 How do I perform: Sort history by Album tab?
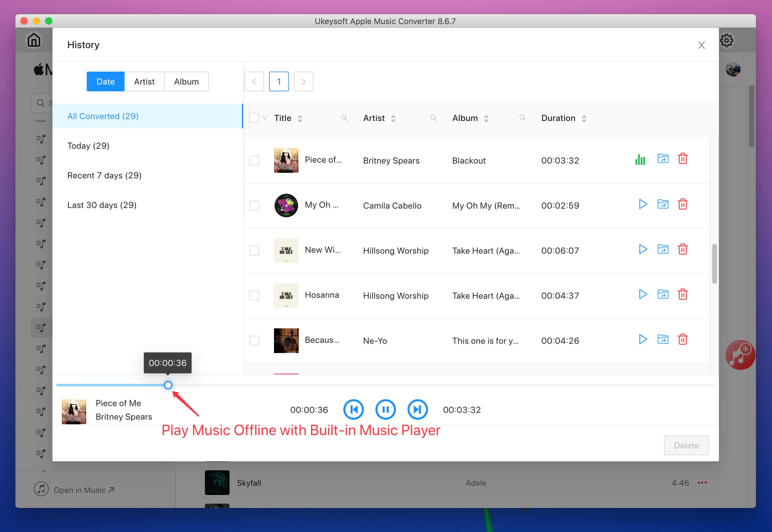[187, 81]
